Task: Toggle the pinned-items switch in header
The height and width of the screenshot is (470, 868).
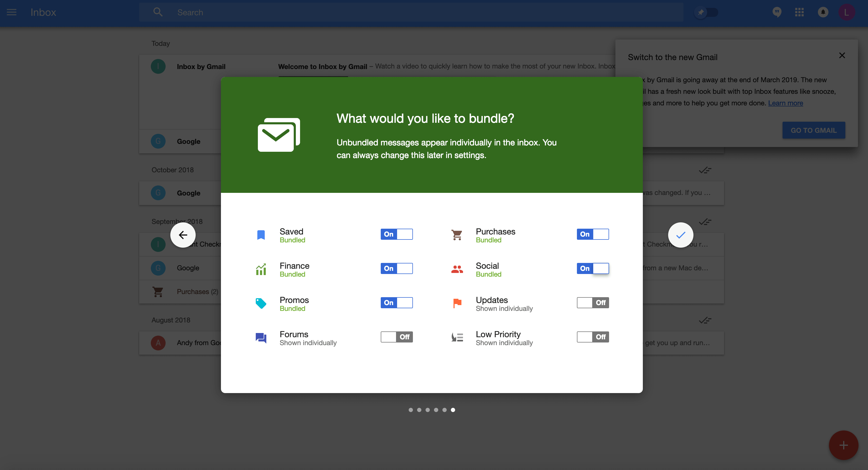Action: click(x=707, y=12)
